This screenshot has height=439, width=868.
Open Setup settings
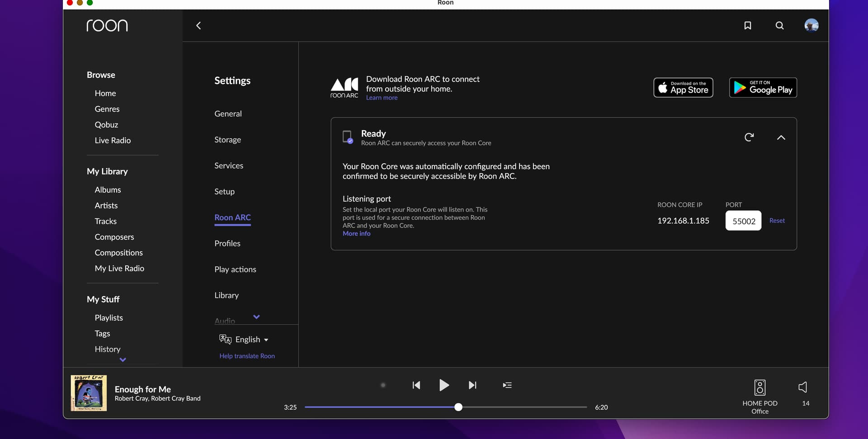[x=224, y=192]
